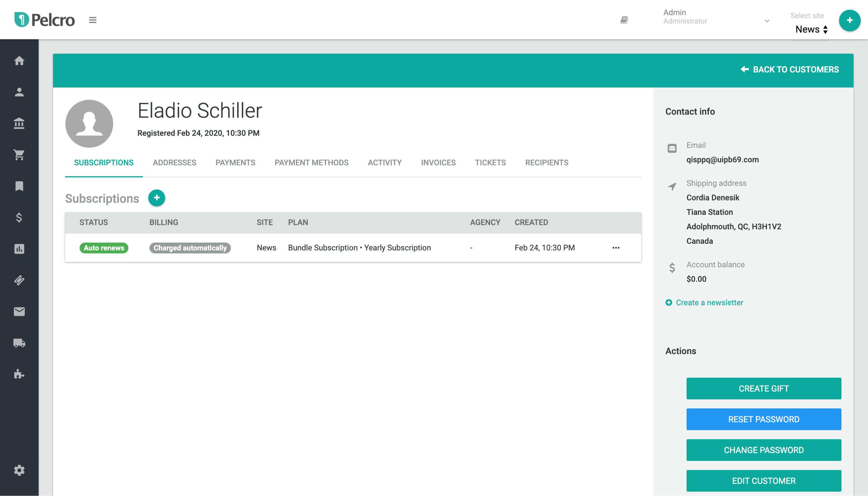Expand the Admin account dropdown chevron

pos(767,21)
